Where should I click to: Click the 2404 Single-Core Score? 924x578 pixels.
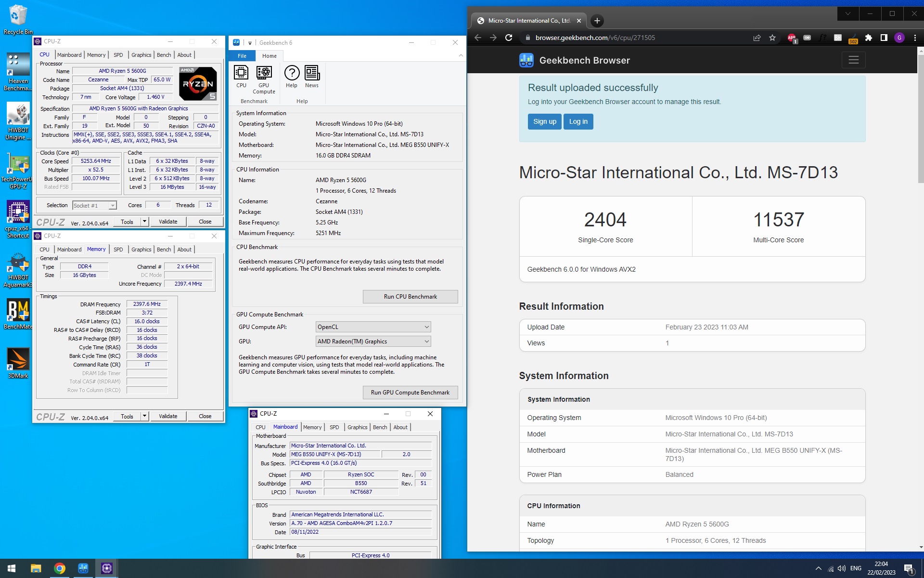(x=605, y=220)
